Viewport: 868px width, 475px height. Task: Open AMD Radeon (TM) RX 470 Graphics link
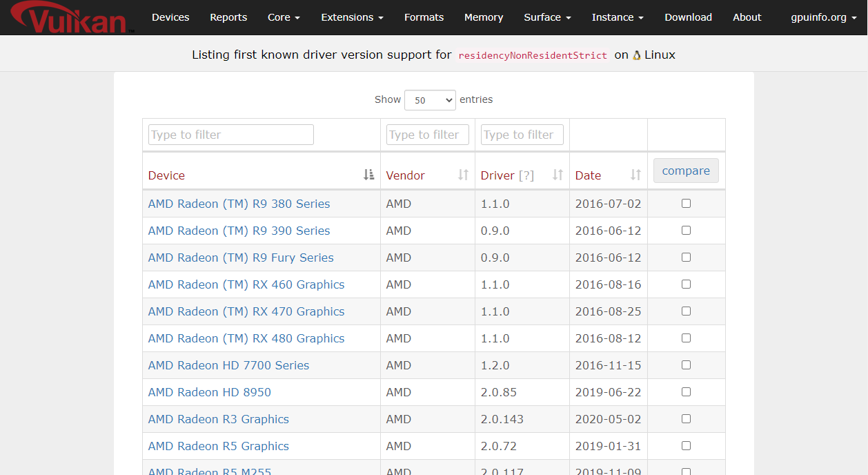tap(246, 311)
